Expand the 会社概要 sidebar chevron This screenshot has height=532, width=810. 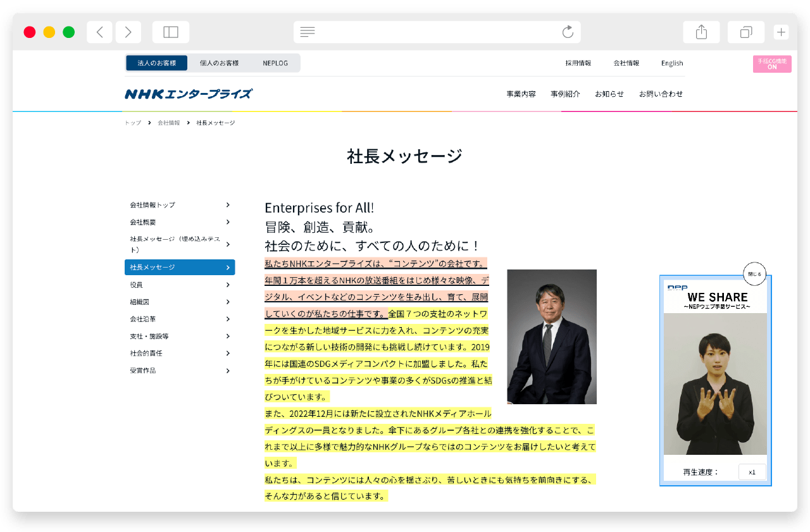coord(228,222)
